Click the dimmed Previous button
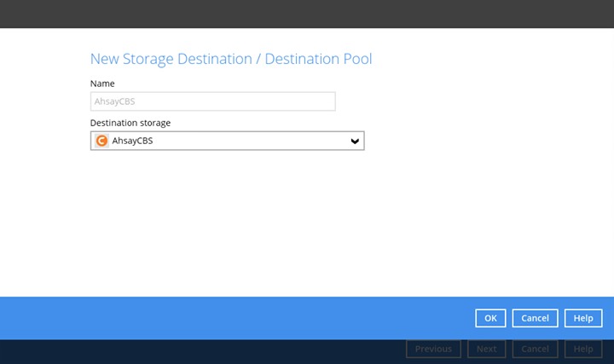Viewport: 614px width, 364px height. 433,350
